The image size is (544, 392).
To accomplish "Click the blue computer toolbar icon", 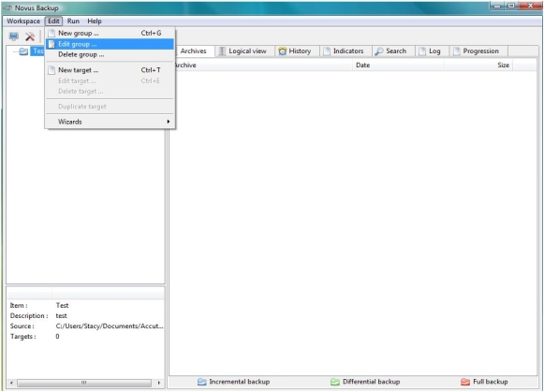I will coord(13,36).
